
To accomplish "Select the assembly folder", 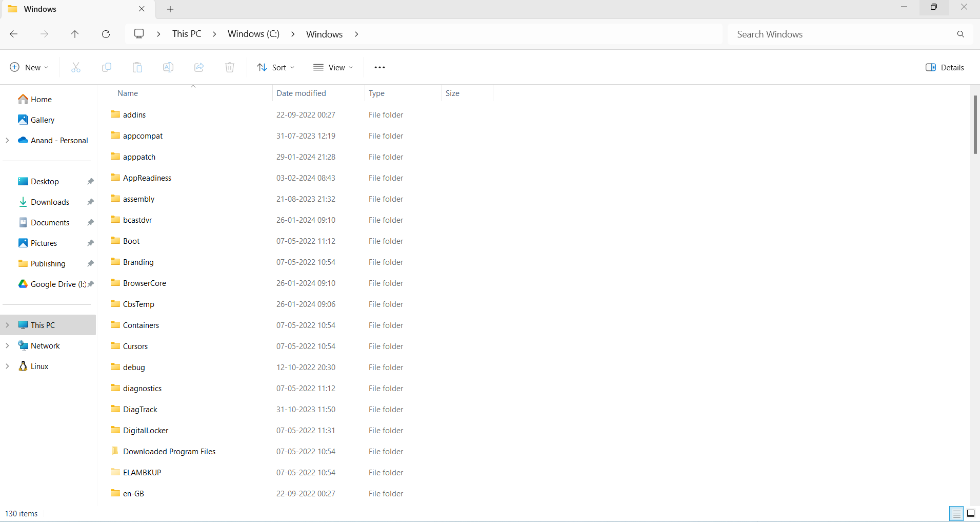I will [138, 199].
